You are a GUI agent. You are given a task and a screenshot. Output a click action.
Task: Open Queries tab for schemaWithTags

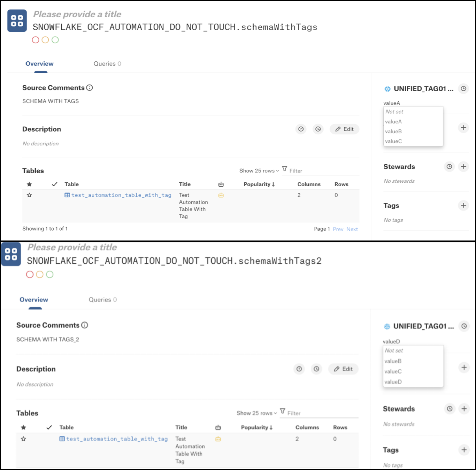(107, 64)
